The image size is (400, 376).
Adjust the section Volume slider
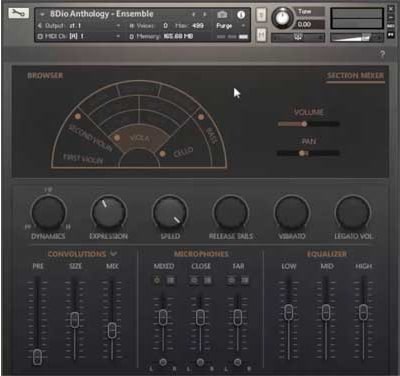308,124
